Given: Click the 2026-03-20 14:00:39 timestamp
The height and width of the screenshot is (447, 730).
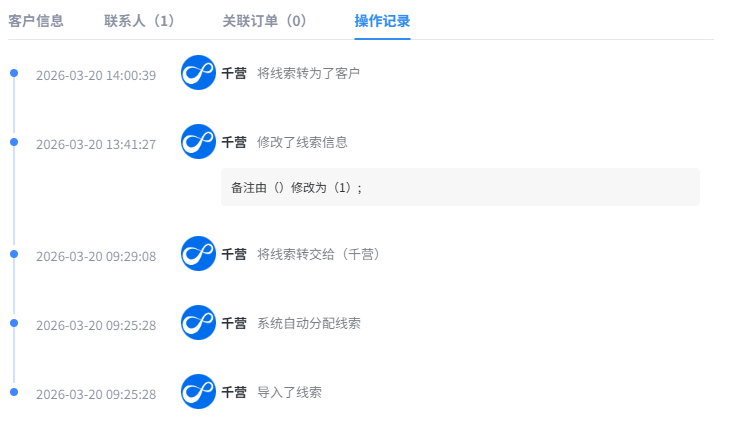Looking at the screenshot, I should pyautogui.click(x=96, y=75).
